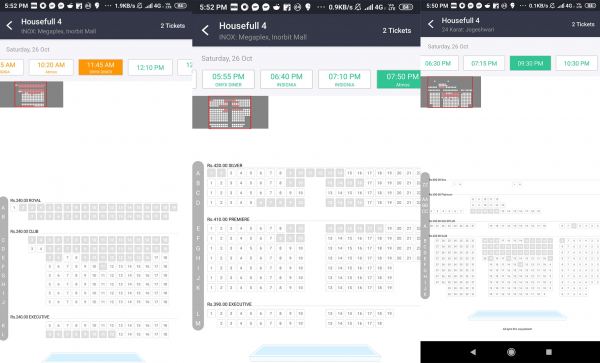
Task: Tap Android home circle in navigation bar
Action: coord(511,352)
